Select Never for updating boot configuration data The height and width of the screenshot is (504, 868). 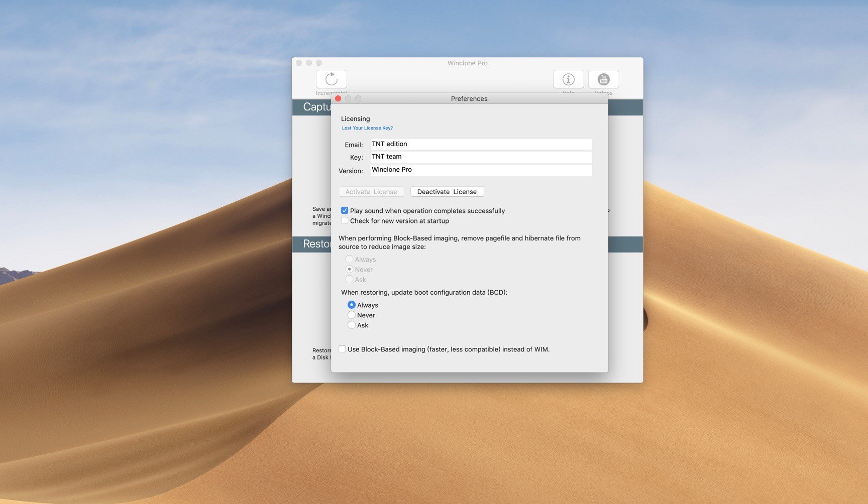pos(352,315)
